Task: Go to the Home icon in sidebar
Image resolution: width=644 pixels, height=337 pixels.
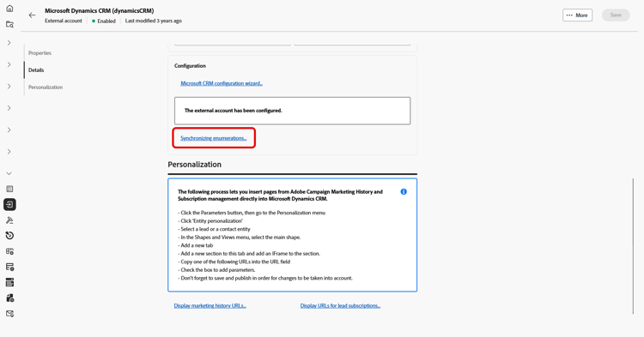Action: click(x=9, y=9)
